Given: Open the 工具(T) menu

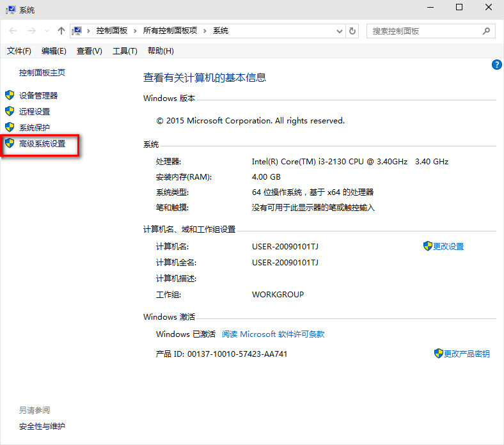Looking at the screenshot, I should pyautogui.click(x=125, y=51).
